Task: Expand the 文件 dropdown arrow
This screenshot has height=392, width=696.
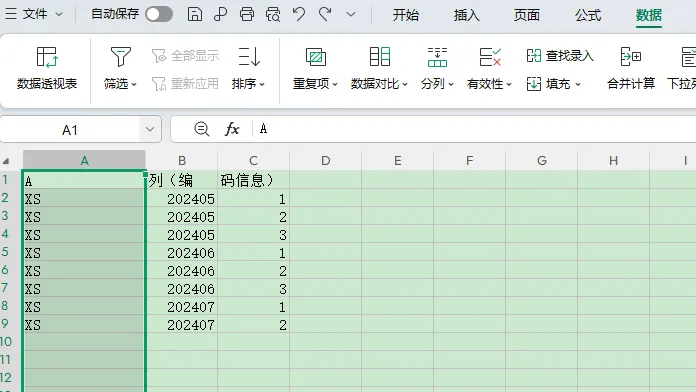Action: 59,15
